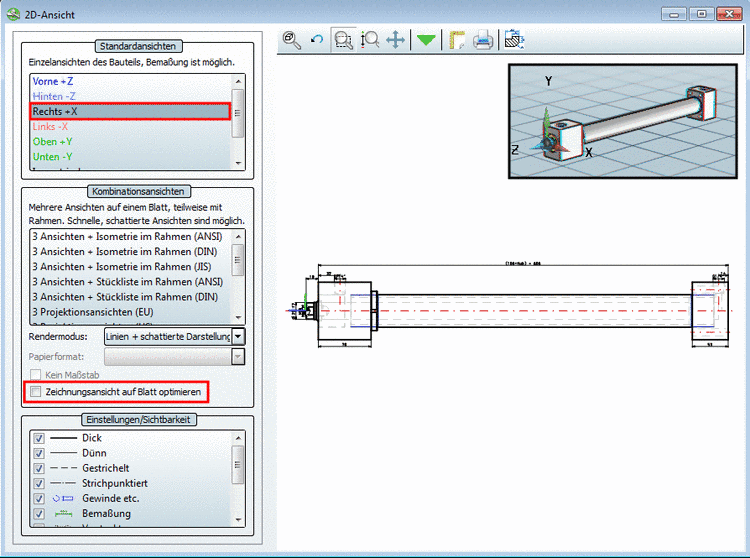Screen dimensions: 750x558
Task: Toggle Gestrichelt line visibility checkbox
Action: point(39,468)
